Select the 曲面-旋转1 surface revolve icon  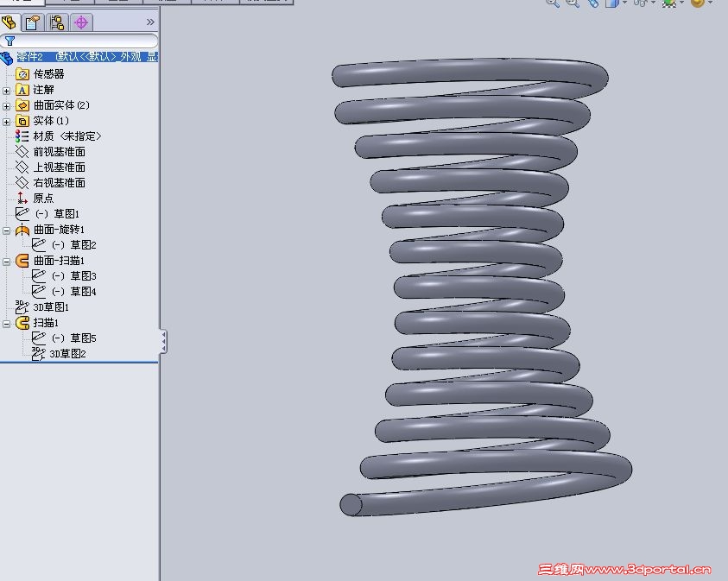point(22,230)
